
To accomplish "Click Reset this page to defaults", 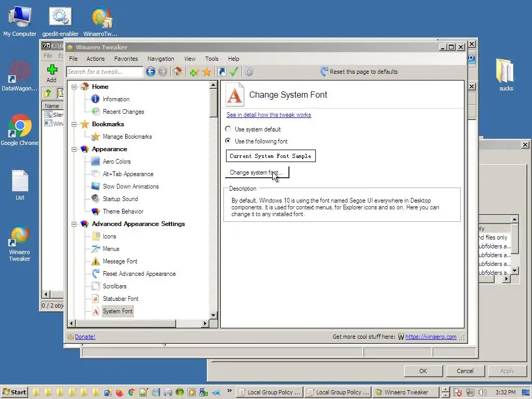I will point(358,72).
